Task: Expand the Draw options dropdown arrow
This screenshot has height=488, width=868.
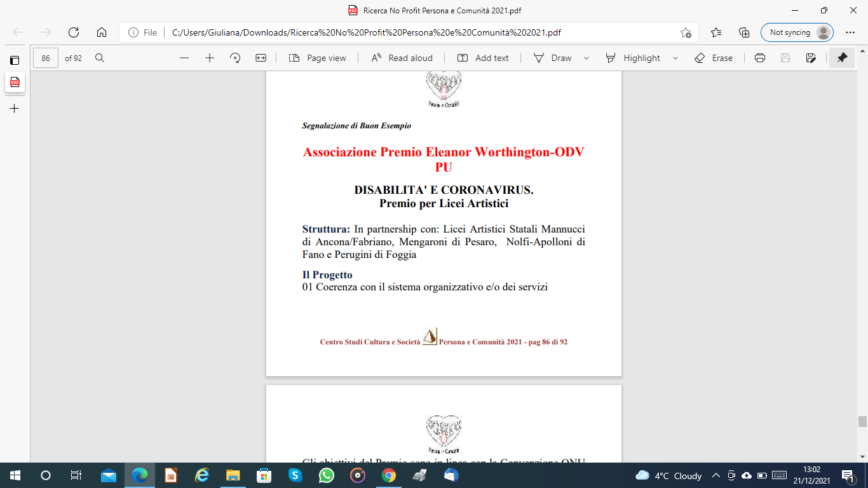Action: tap(587, 58)
